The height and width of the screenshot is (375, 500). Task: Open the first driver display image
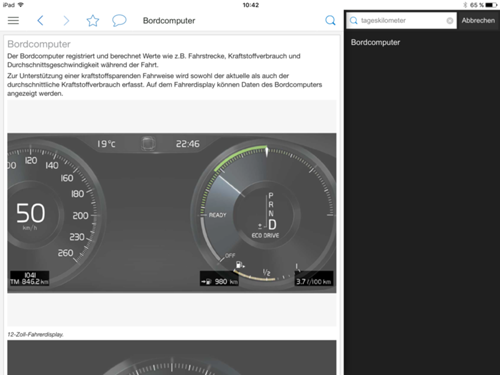pos(172,213)
